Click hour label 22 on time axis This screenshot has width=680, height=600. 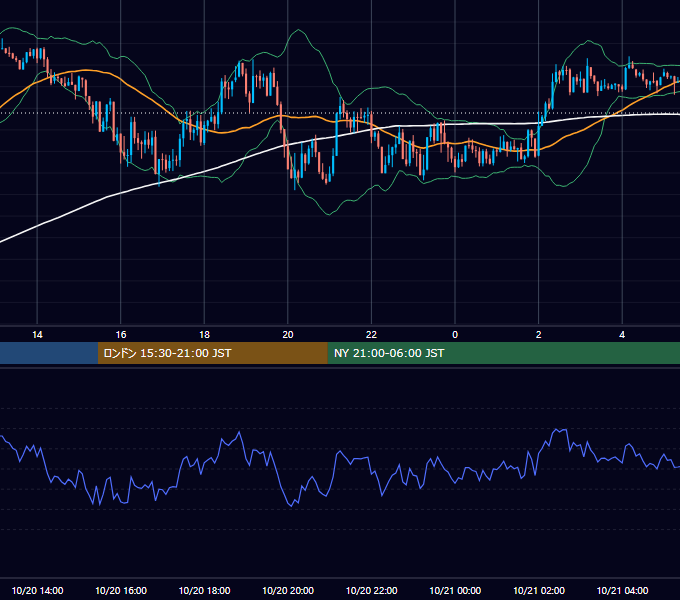[x=371, y=335]
